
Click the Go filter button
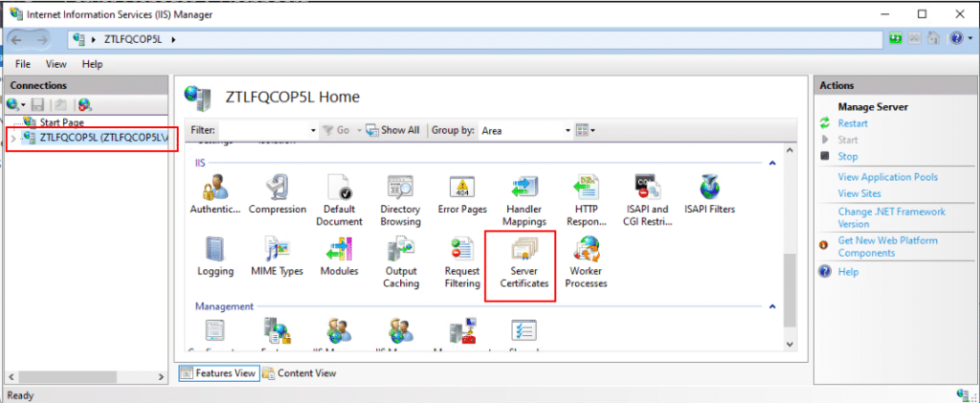pyautogui.click(x=337, y=130)
